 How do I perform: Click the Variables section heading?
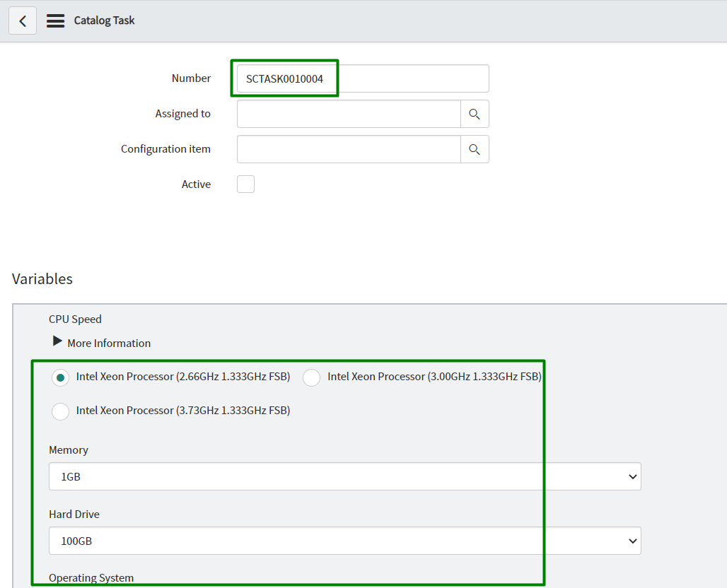[42, 279]
